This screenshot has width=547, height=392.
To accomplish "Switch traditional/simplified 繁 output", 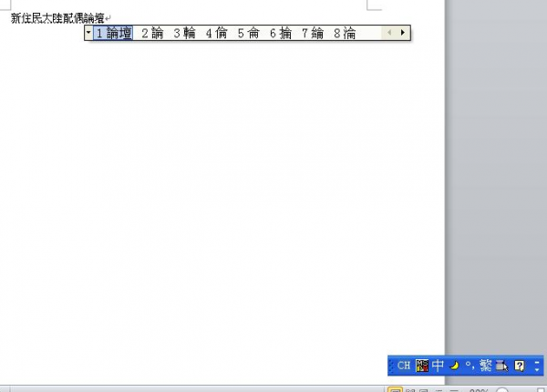I will pos(485,366).
